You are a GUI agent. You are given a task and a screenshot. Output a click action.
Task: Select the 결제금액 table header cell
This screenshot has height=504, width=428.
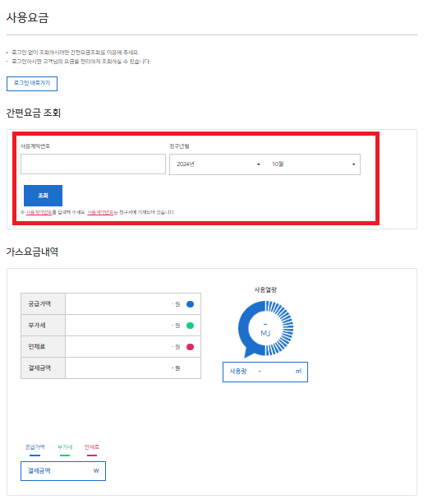(43, 368)
